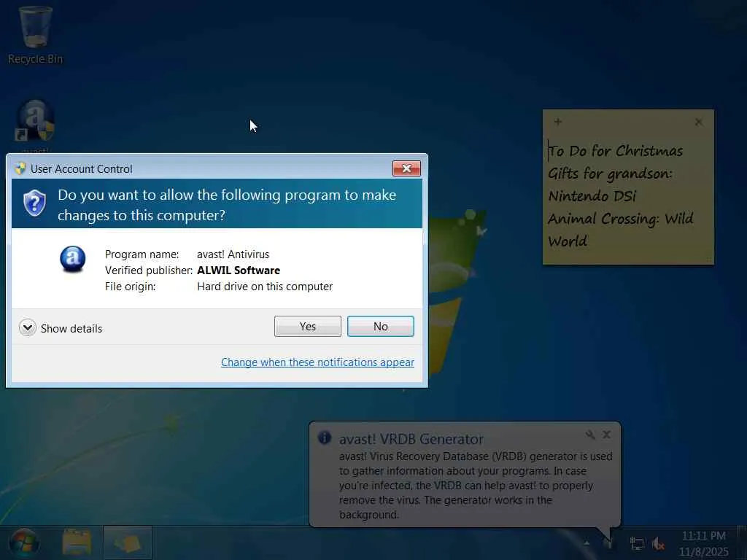Click 'ALWIL Software' verified publisher text
Image resolution: width=747 pixels, height=560 pixels.
(x=239, y=270)
